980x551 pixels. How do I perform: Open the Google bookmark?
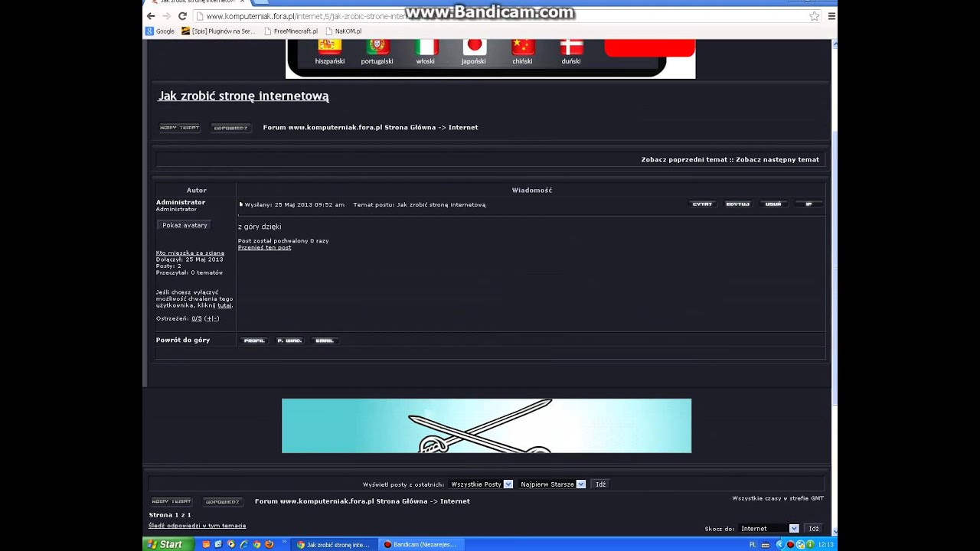160,31
